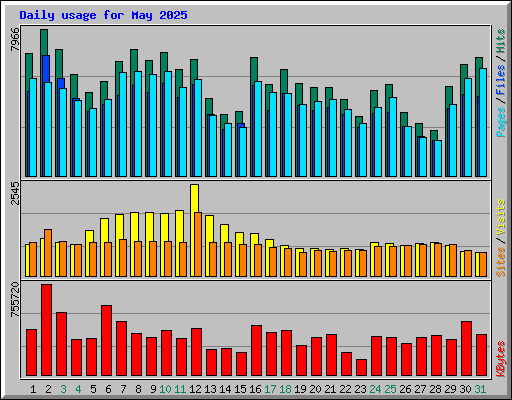Click day label 6 on the x-axis
The image size is (512, 400).
[108, 389]
